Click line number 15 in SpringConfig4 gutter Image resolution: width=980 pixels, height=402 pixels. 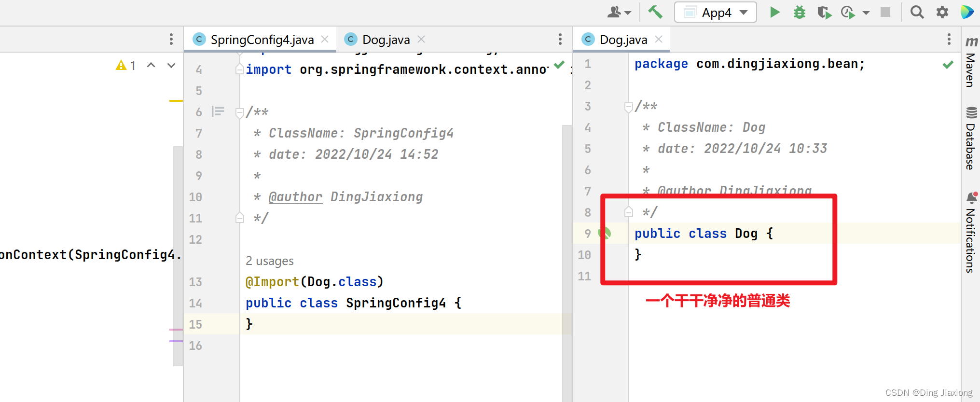pos(195,324)
